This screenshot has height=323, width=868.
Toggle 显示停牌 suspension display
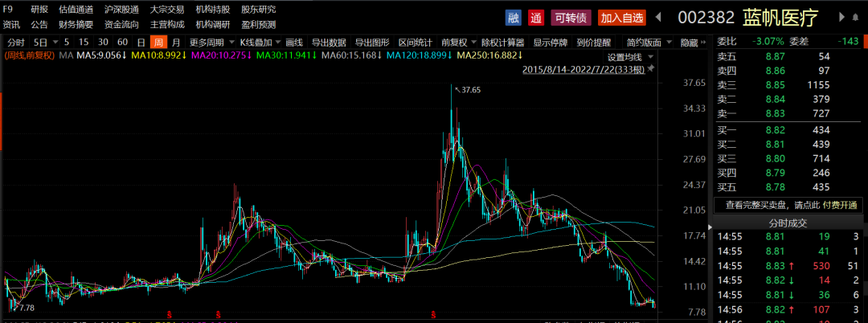tap(551, 43)
